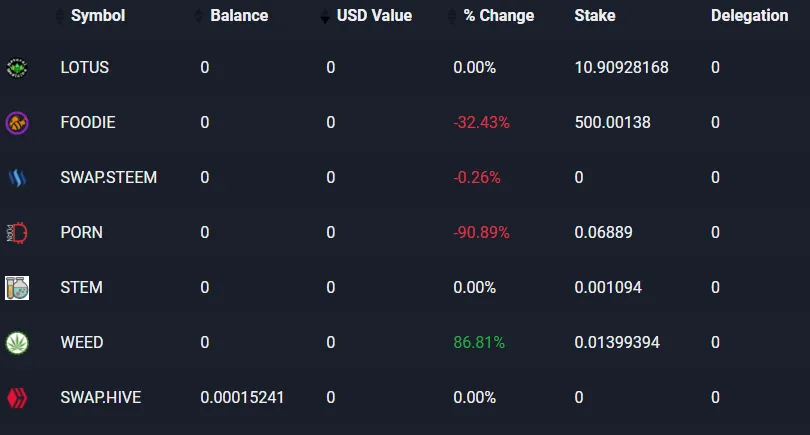Click FOODIE stake value 500.00138
The width and height of the screenshot is (810, 435).
pyautogui.click(x=613, y=122)
